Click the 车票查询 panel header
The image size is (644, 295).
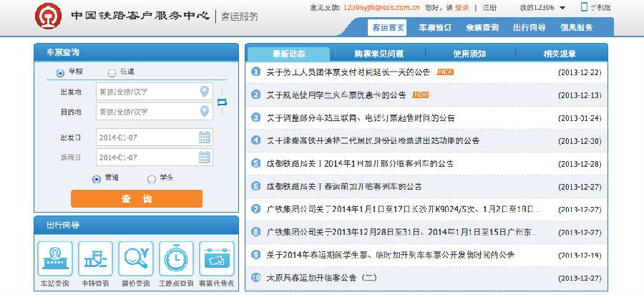pyautogui.click(x=136, y=52)
